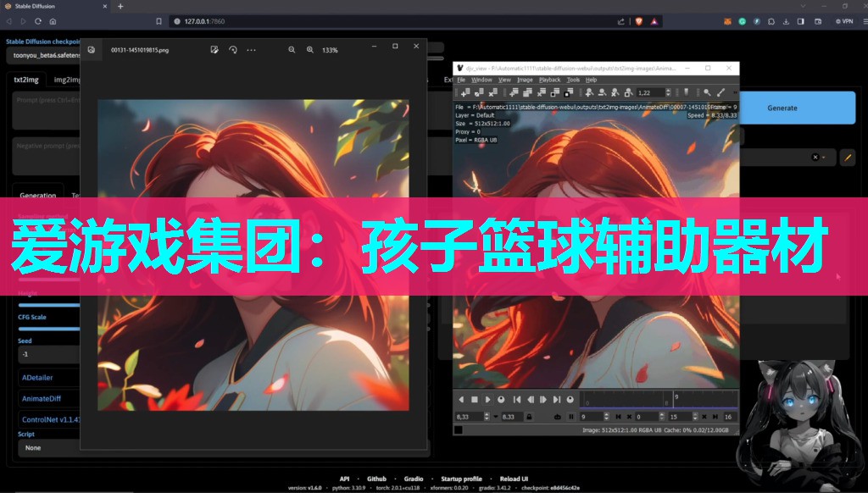
Task: Zoom in using djv_view magnifier plus icon
Action: (589, 92)
